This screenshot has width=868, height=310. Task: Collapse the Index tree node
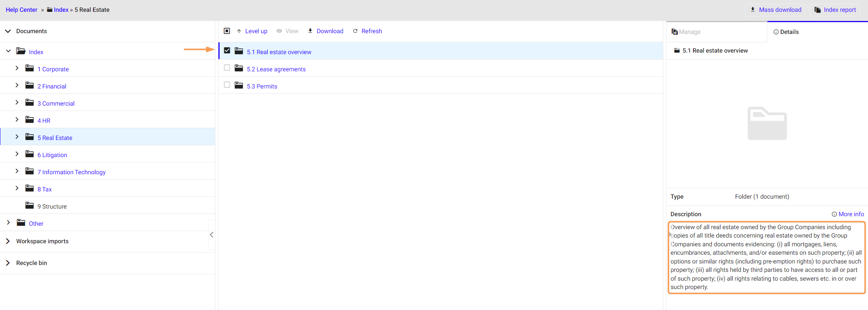8,51
